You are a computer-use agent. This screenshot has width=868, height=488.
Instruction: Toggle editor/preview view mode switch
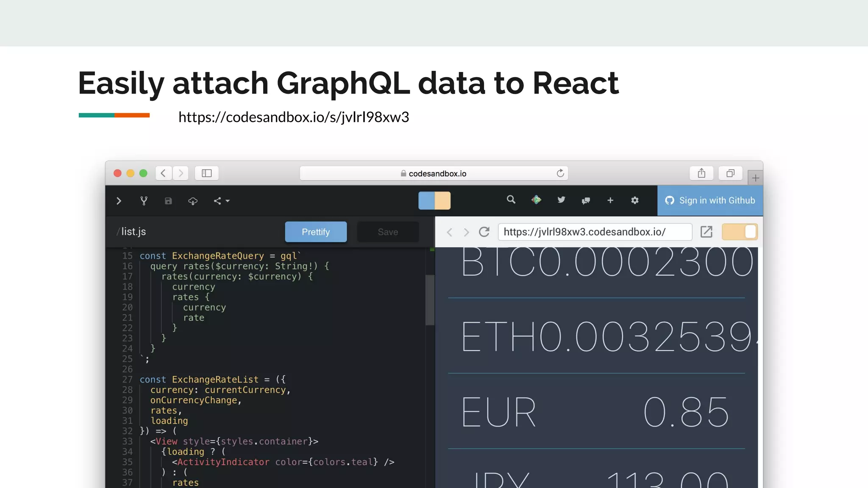tap(434, 201)
